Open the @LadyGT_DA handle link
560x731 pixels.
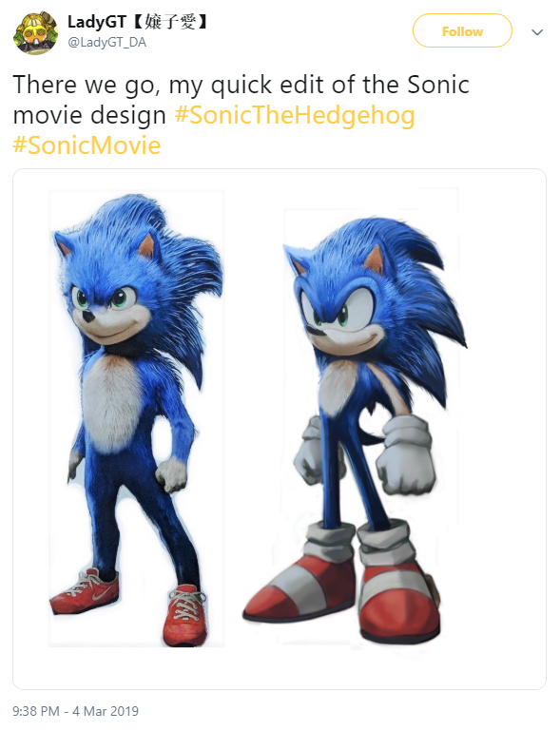click(x=107, y=43)
